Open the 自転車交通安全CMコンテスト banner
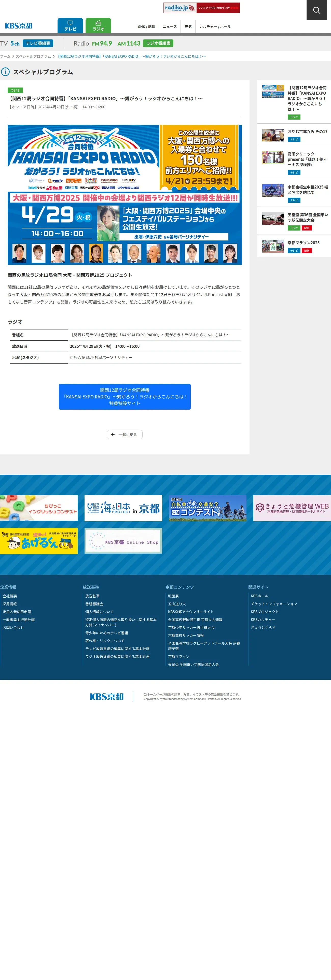Viewport: 331px width, 980px height. pos(208,508)
